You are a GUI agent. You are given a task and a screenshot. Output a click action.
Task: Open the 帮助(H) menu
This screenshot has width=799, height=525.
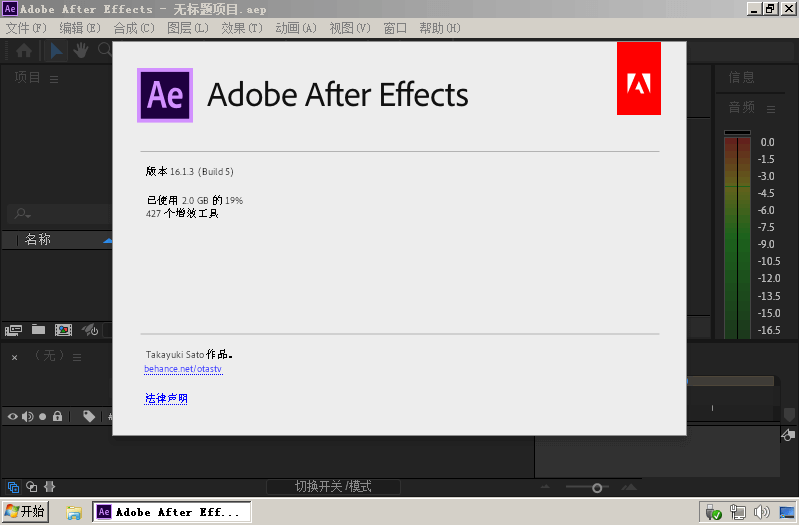(440, 28)
